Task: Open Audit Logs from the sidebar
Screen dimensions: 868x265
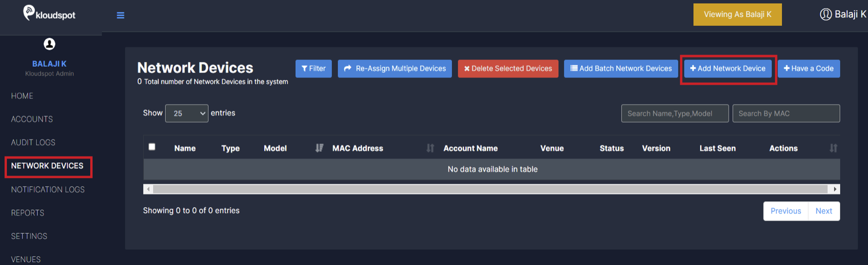Action: click(33, 142)
